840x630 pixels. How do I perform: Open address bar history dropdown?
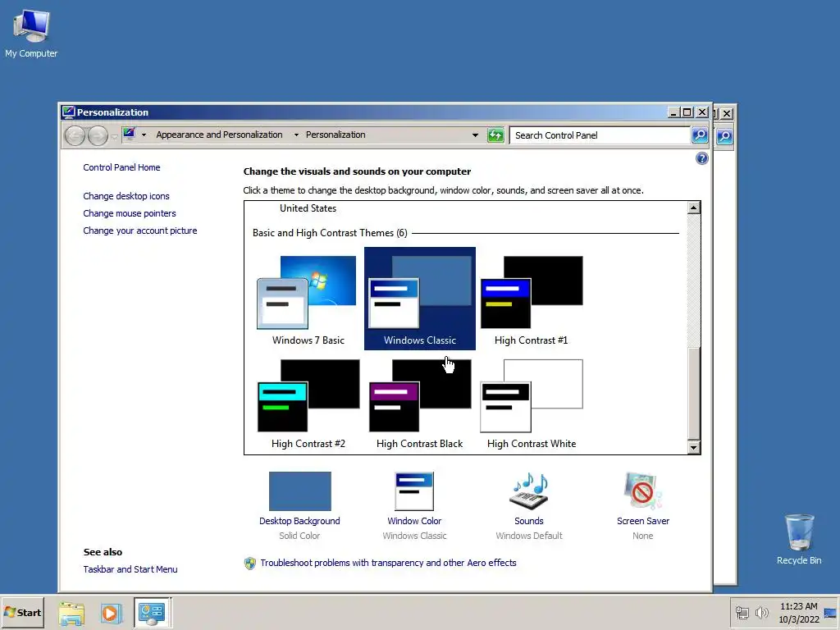(x=475, y=135)
